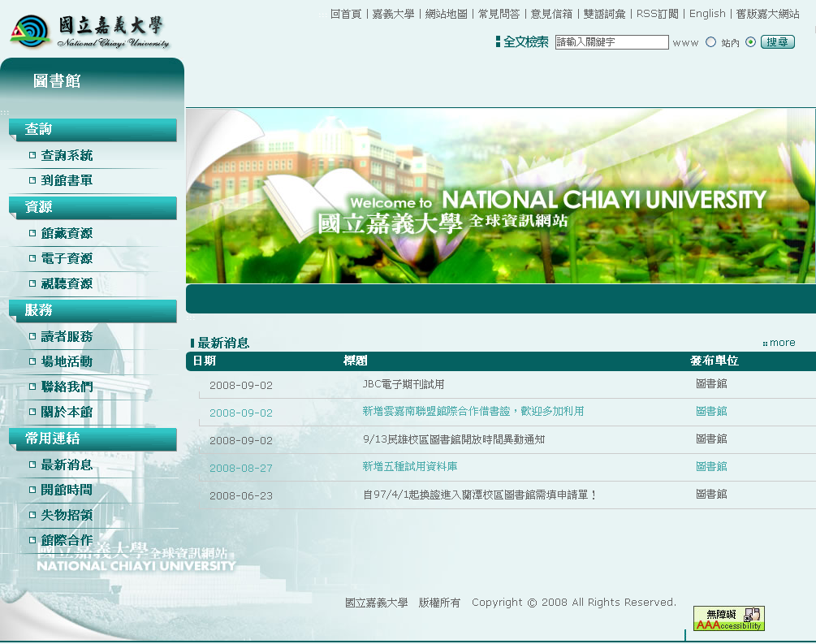Click the 資源 sidebar section header
Viewport: 816px width, 644px height.
tap(93, 207)
